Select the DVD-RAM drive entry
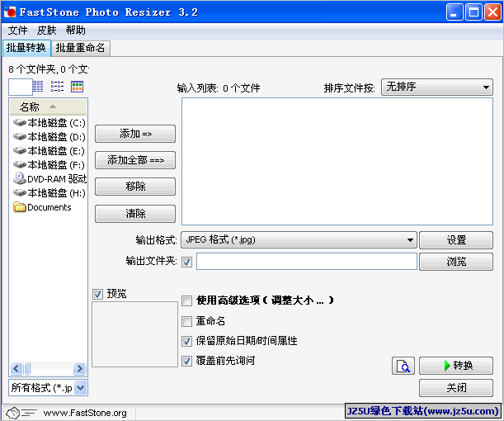This screenshot has width=504, height=421. [x=49, y=179]
